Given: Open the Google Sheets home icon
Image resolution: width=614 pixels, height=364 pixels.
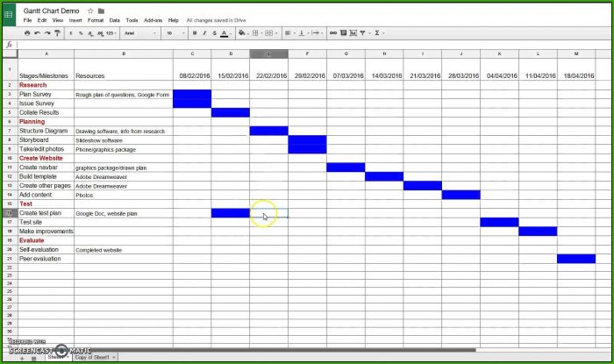Looking at the screenshot, I should pyautogui.click(x=9, y=15).
